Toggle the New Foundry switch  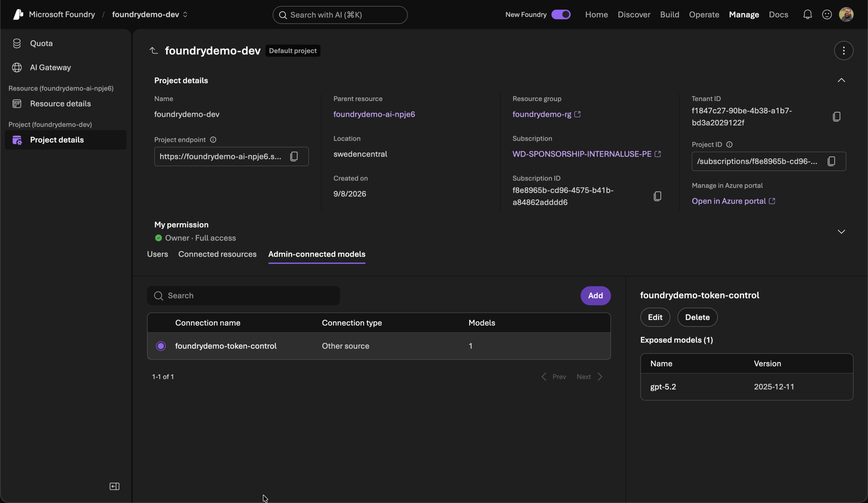[x=560, y=15]
